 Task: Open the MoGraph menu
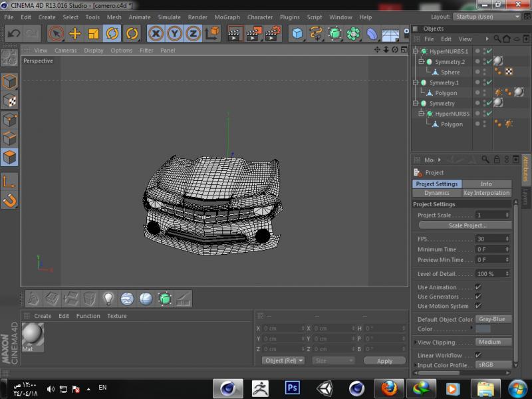pos(227,17)
